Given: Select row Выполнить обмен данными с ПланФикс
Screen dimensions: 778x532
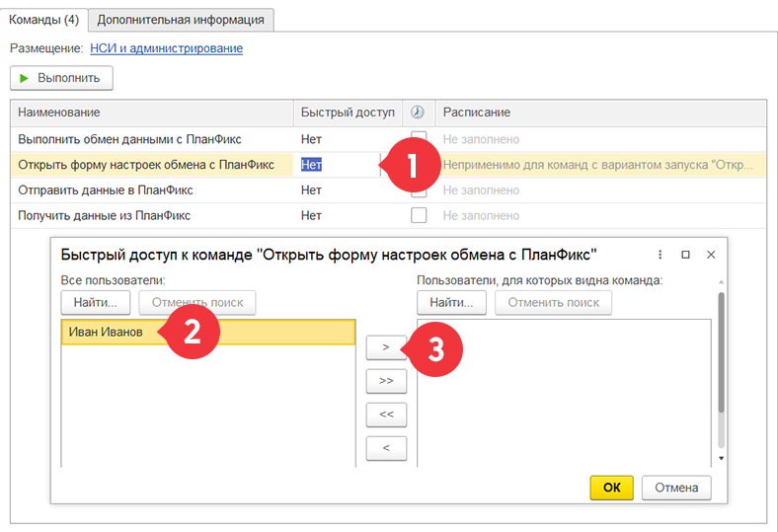Looking at the screenshot, I should pyautogui.click(x=388, y=139).
